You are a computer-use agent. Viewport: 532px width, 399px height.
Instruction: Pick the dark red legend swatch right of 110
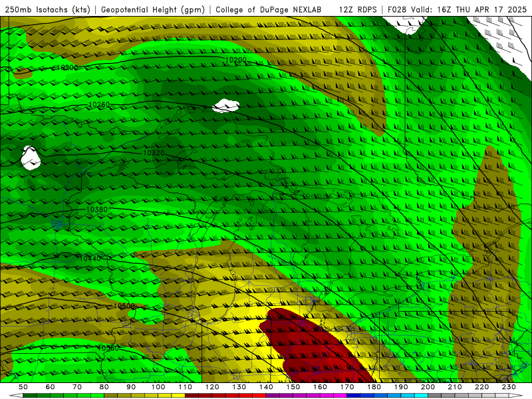coord(192,396)
